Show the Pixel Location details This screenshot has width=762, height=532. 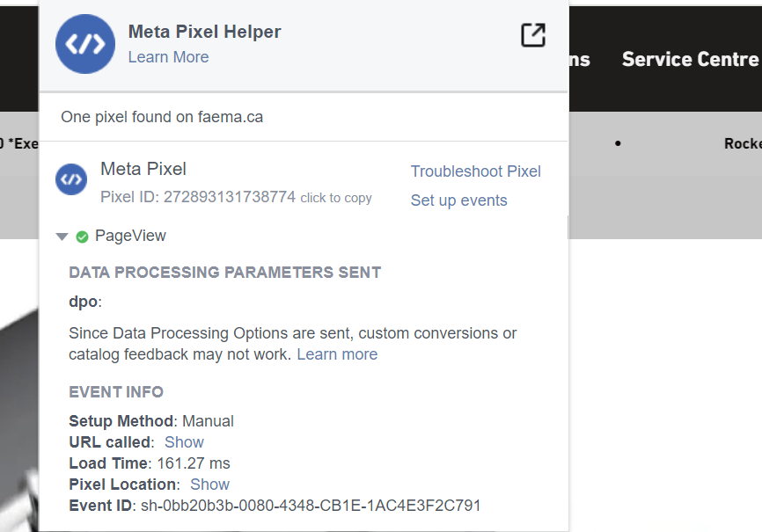click(209, 485)
